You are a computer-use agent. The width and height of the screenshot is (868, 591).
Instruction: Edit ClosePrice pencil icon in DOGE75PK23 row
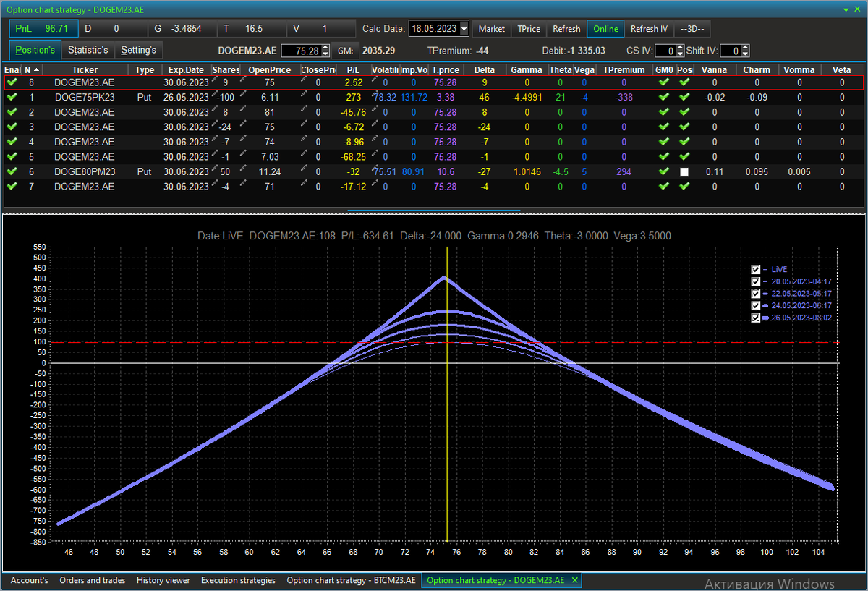(304, 94)
